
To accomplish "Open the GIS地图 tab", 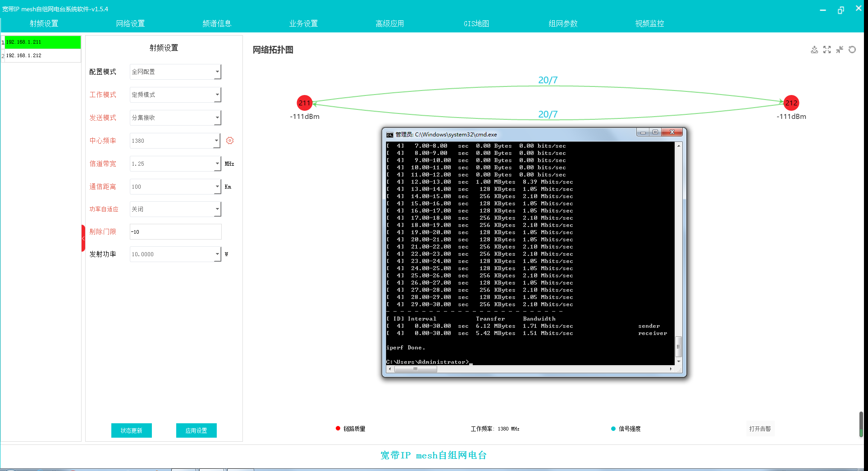I will (476, 23).
